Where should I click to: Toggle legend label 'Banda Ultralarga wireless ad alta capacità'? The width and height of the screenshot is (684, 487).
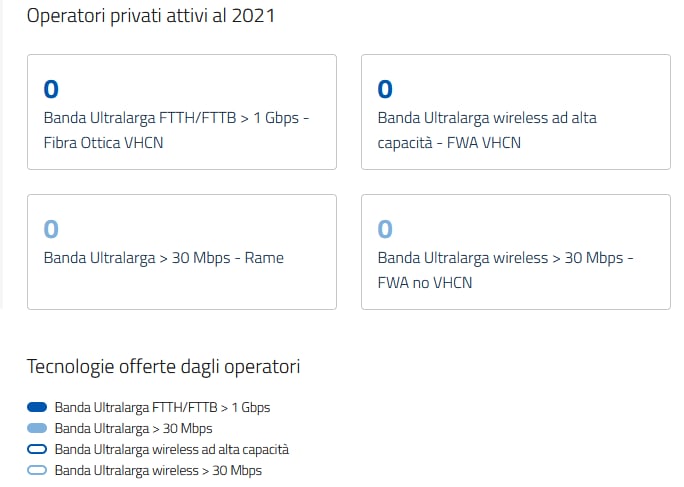172,449
